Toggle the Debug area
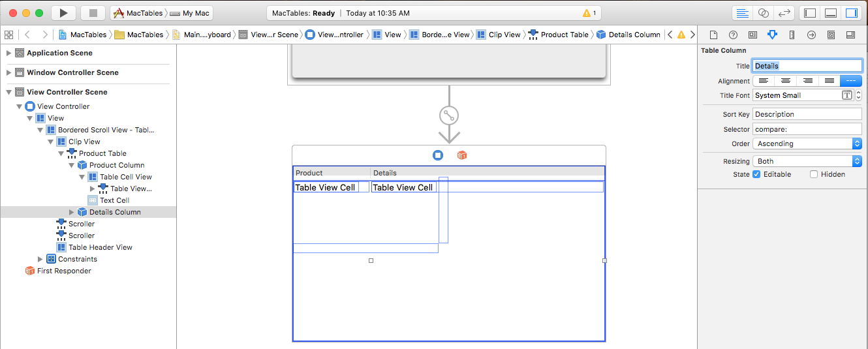 pos(831,13)
